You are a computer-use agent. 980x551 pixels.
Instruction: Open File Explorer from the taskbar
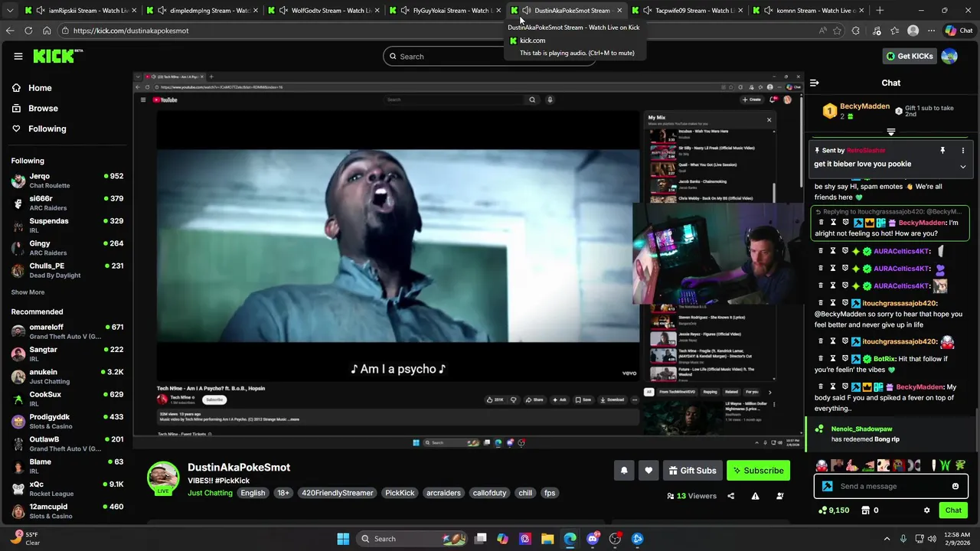click(547, 539)
